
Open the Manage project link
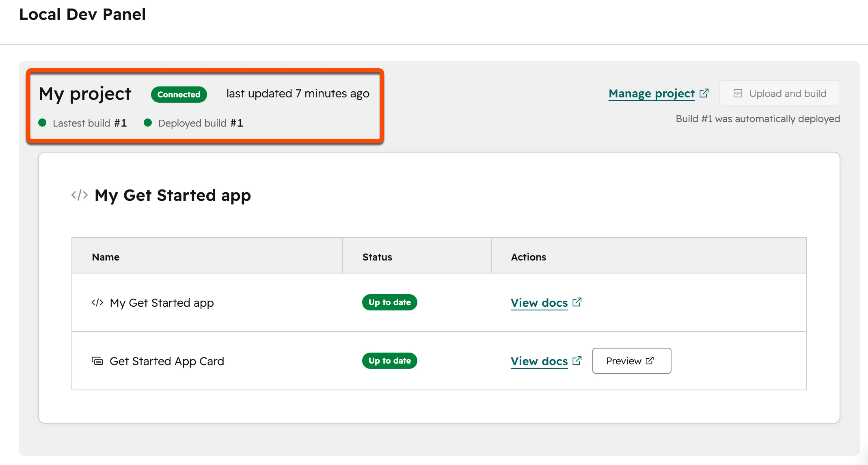click(x=651, y=94)
